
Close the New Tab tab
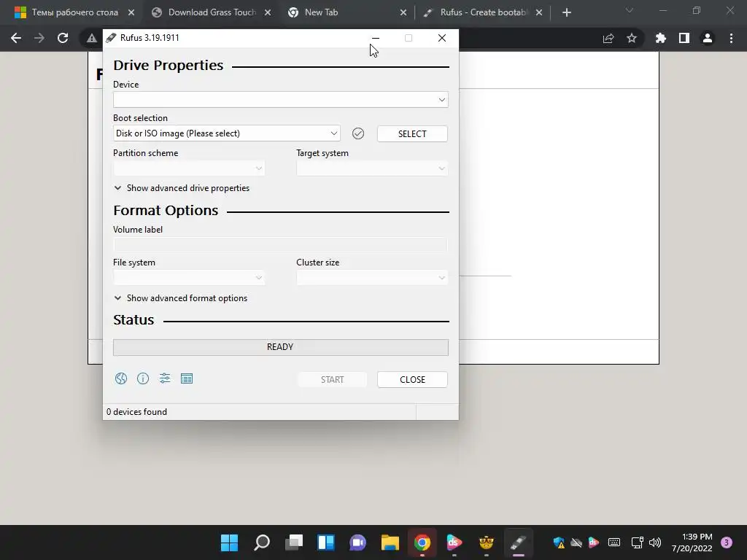point(403,13)
